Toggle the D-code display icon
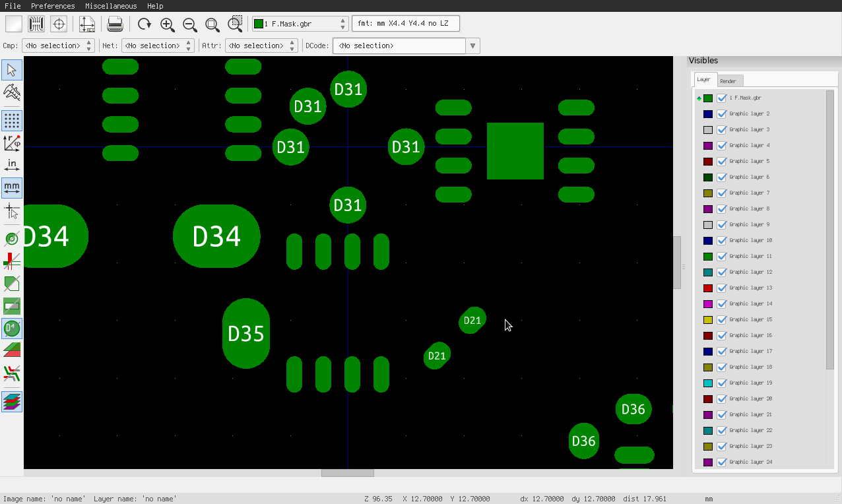This screenshot has height=504, width=842. coord(12,328)
